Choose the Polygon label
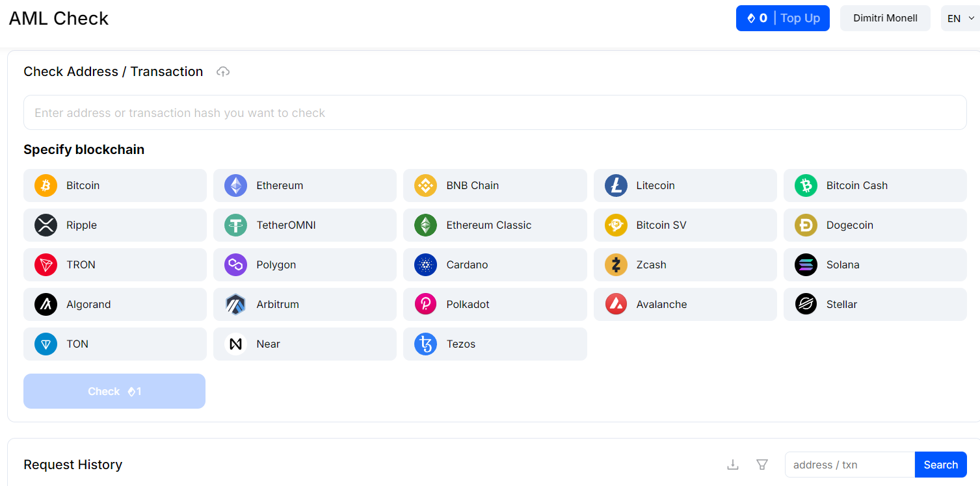This screenshot has height=486, width=980. tap(276, 265)
